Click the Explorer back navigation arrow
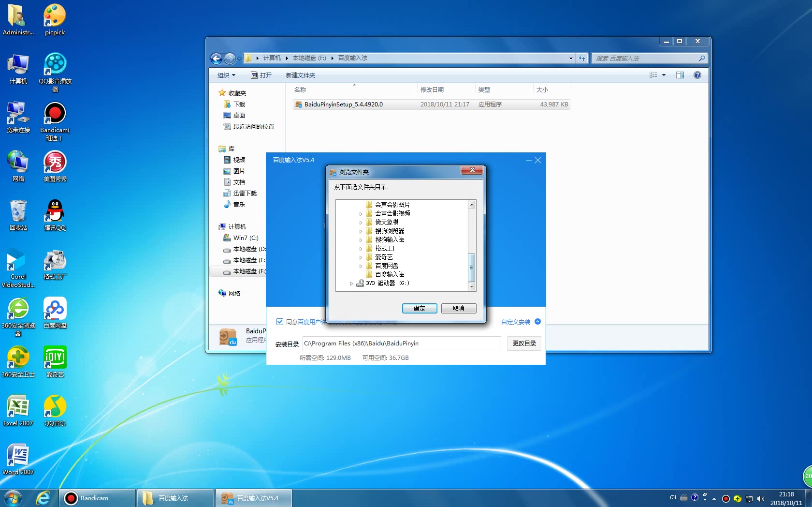812x507 pixels. pyautogui.click(x=216, y=59)
